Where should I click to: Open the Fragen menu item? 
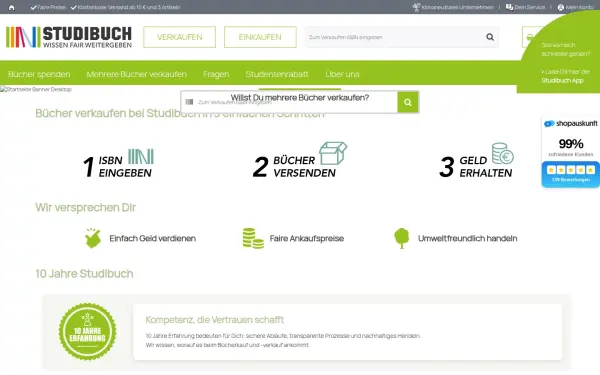coord(216,74)
